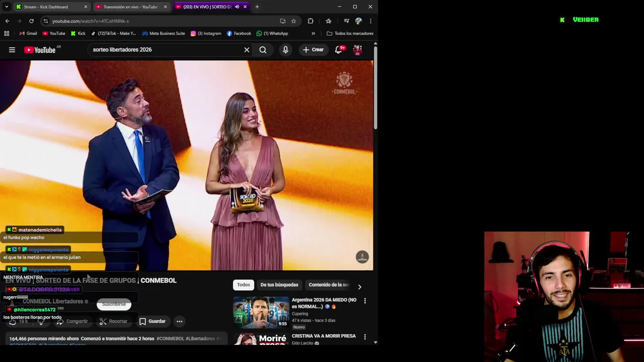Open Chrome profile avatar

tap(358, 21)
